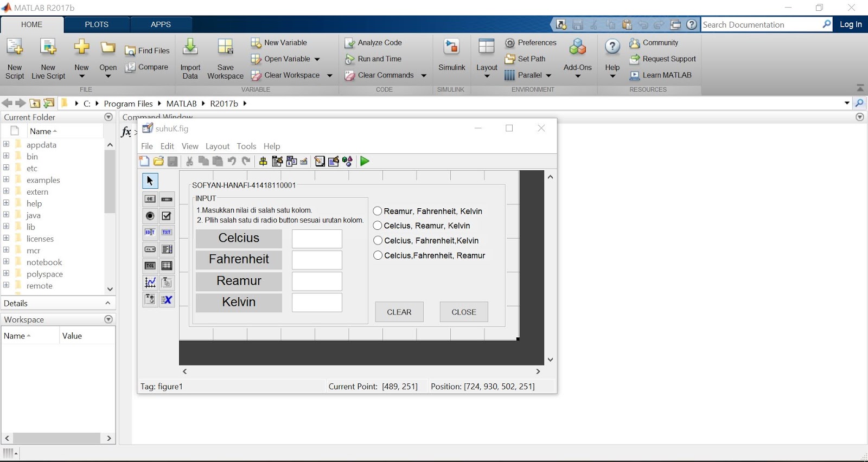Pick the Check Box component in palette
This screenshot has height=462, width=868.
[167, 216]
